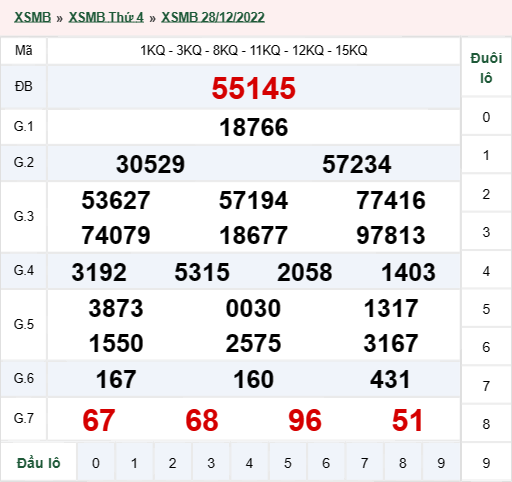The height and width of the screenshot is (482, 512).
Task: Click the G.1 row label
Action: 24,127
